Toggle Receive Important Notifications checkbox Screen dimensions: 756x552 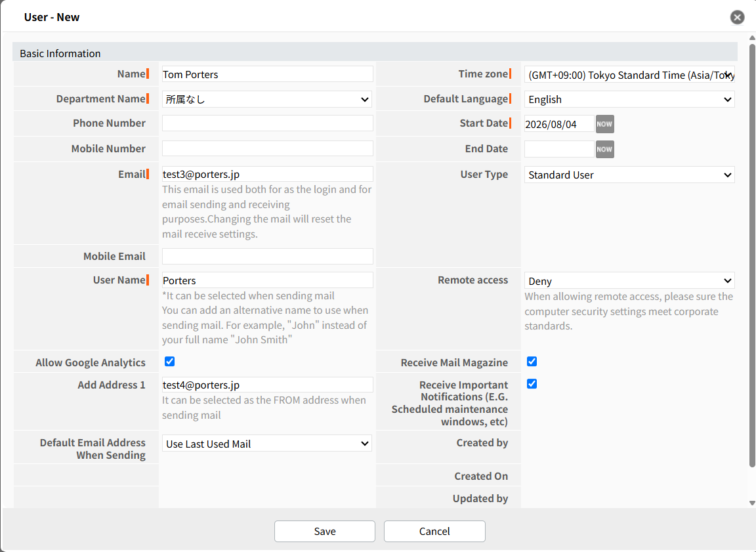pos(532,384)
